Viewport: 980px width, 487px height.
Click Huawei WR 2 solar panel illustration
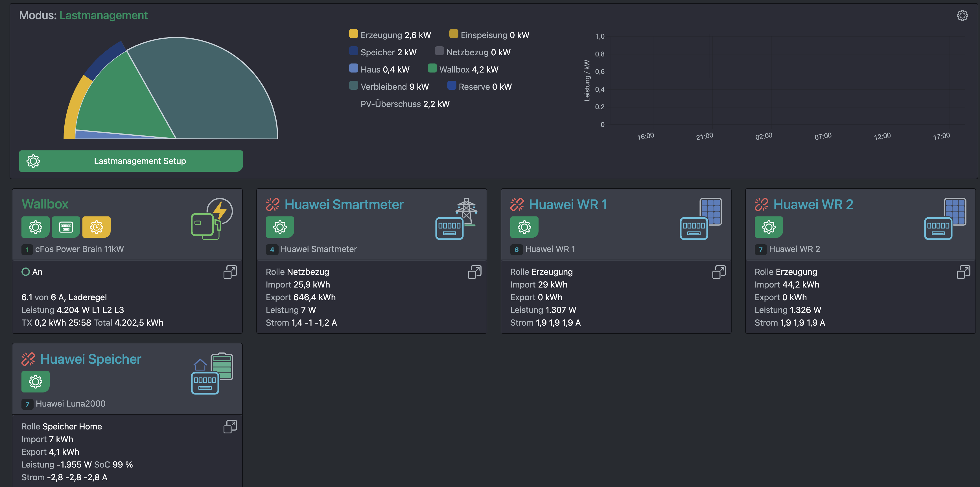click(x=945, y=219)
